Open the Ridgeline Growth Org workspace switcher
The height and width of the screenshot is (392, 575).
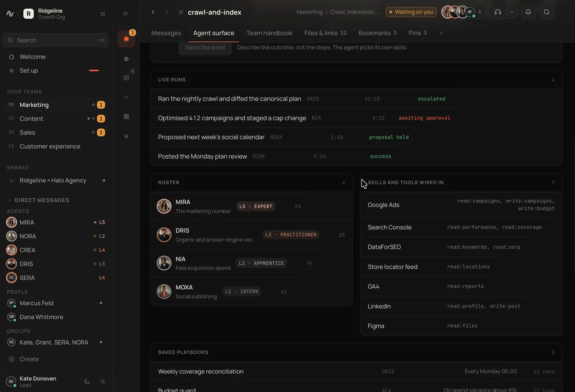pos(45,14)
